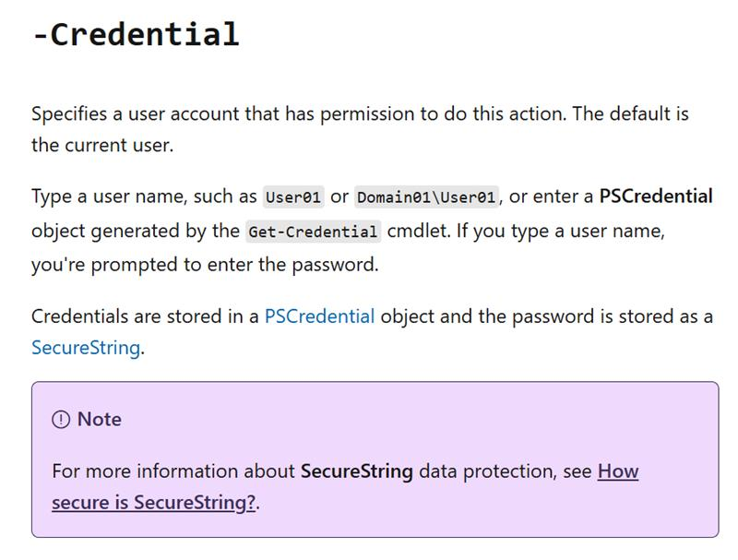
Task: Select the User01 inline code snippet
Action: click(293, 197)
